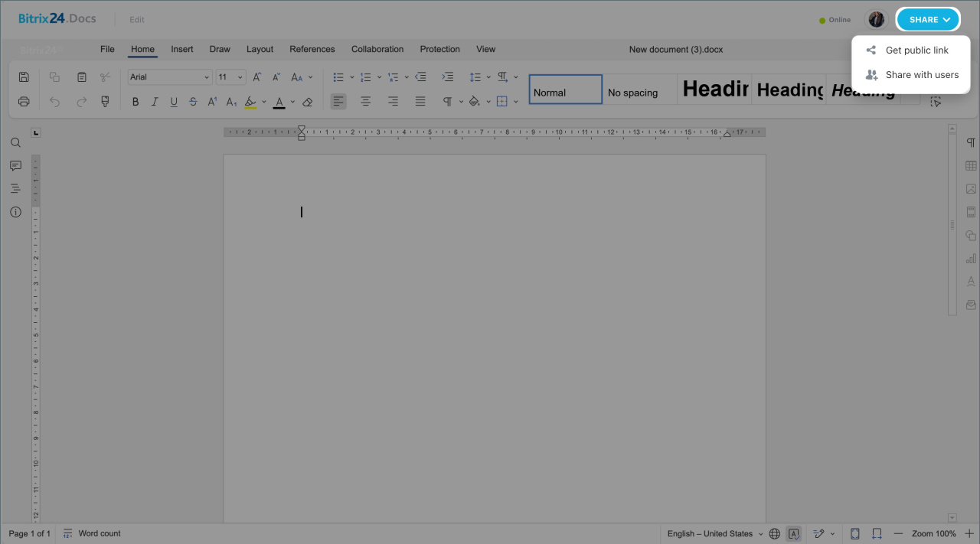Screen dimensions: 980x544
Task: Choose Share with users from menu
Action: click(921, 75)
